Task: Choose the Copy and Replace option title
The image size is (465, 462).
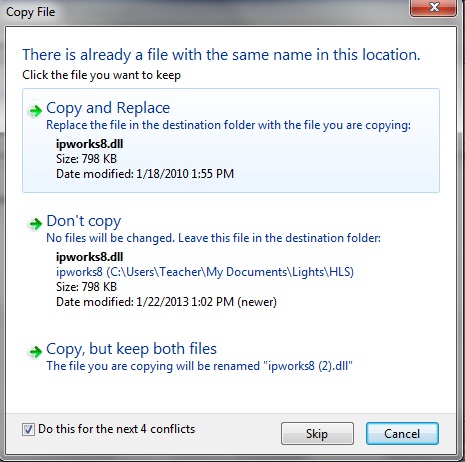Action: (108, 108)
